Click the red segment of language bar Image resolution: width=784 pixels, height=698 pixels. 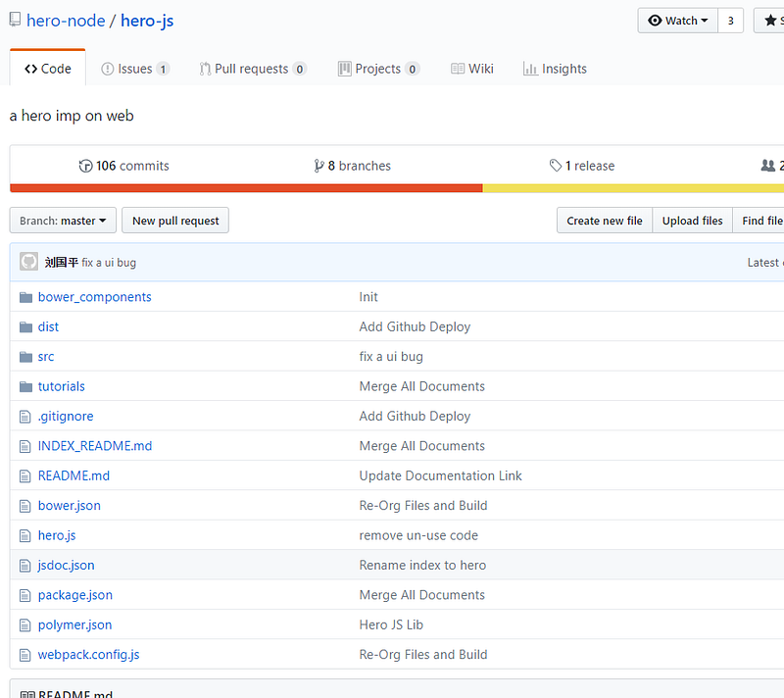[247, 188]
